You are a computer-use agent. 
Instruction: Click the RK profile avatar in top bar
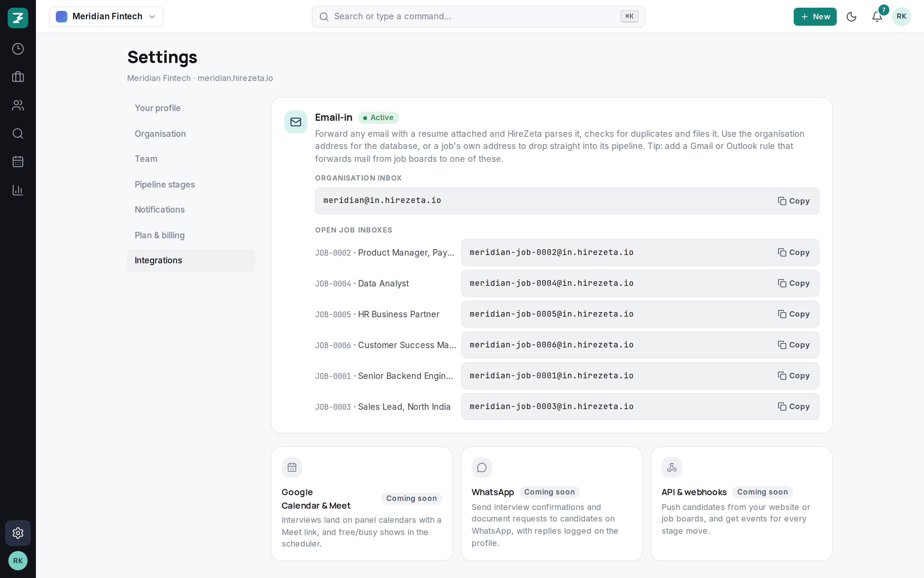[x=902, y=16]
